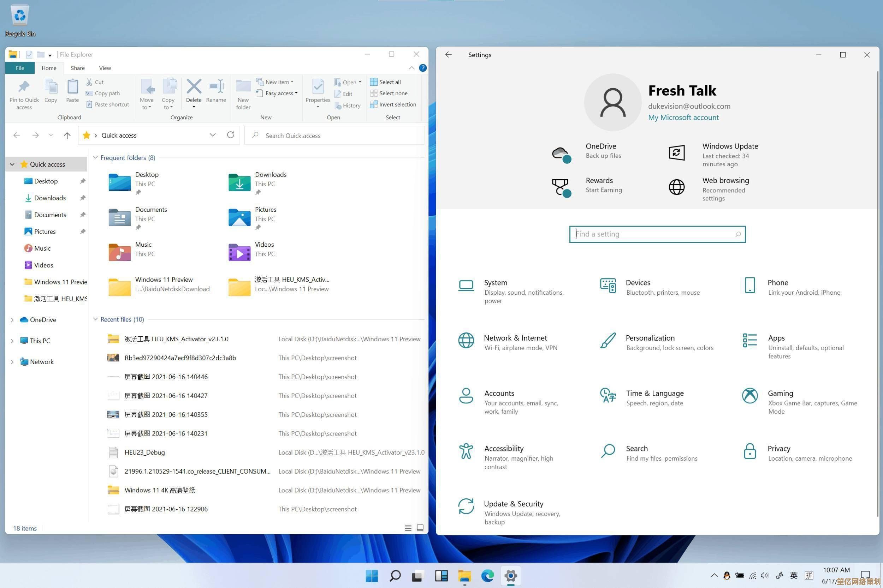Open the address bar history dropdown
The width and height of the screenshot is (883, 588).
coord(212,135)
